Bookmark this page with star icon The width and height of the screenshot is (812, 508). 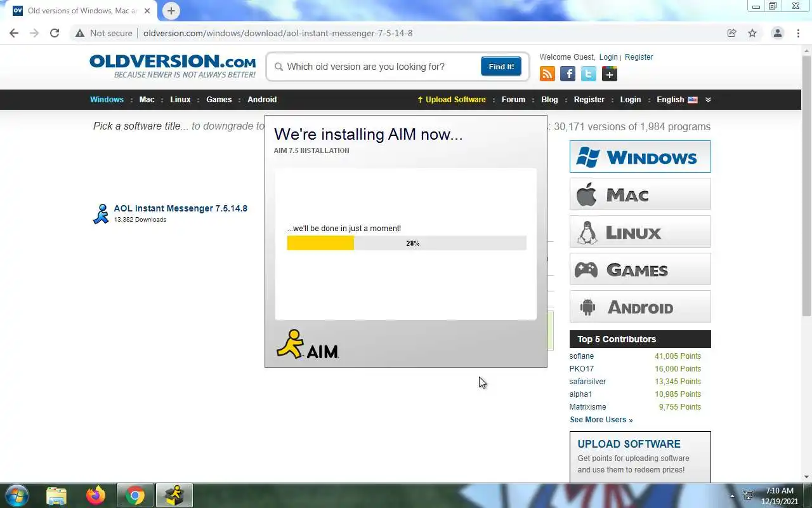752,33
